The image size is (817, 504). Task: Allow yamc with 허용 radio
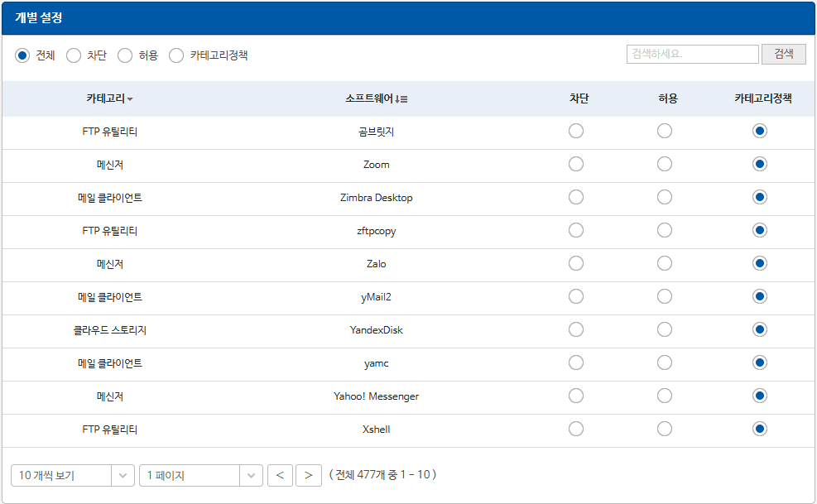point(665,362)
